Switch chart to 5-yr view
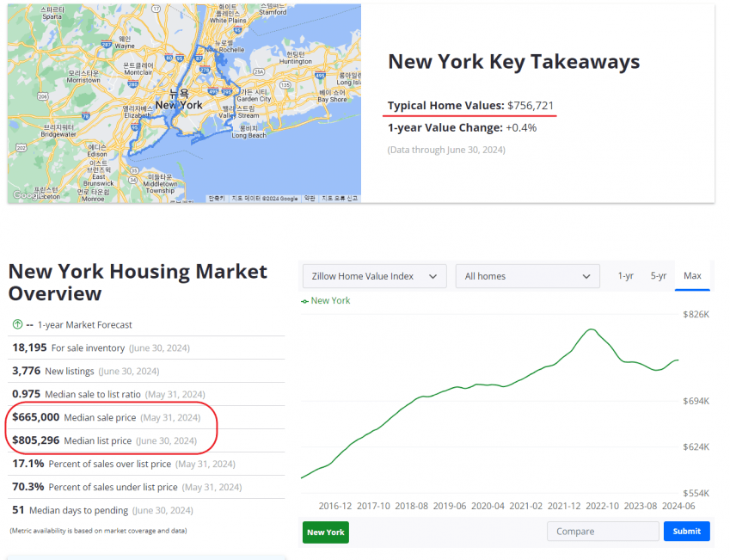This screenshot has width=730, height=560. pyautogui.click(x=659, y=276)
